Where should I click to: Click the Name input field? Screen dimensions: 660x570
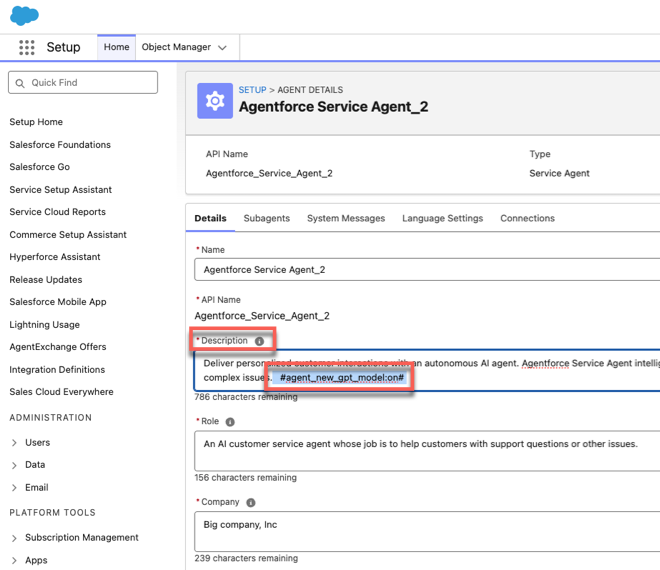tap(427, 269)
